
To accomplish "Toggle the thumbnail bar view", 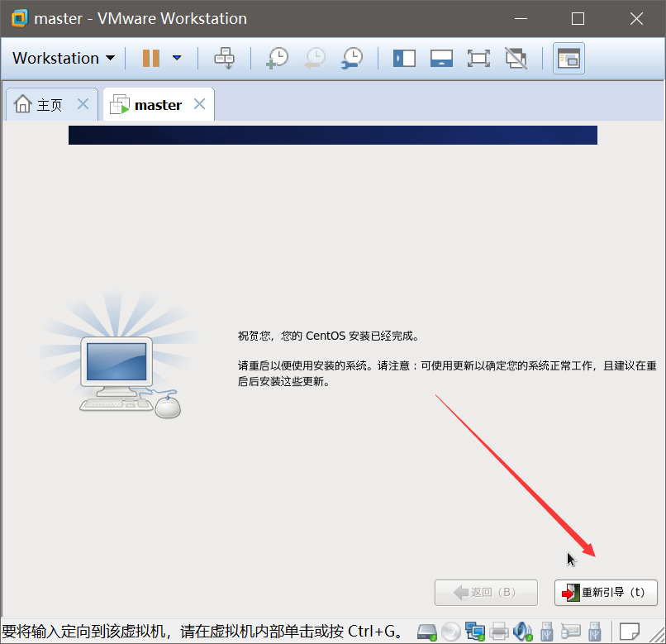I will pyautogui.click(x=441, y=58).
